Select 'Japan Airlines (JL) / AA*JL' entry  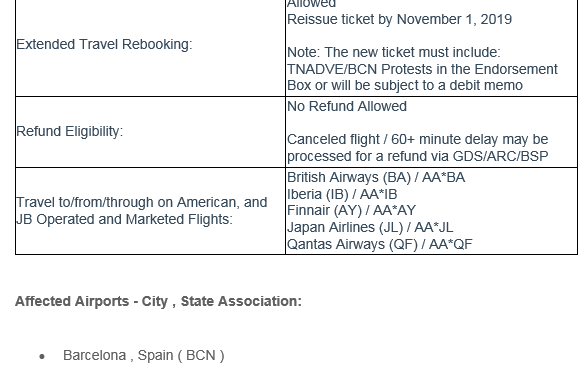(370, 227)
